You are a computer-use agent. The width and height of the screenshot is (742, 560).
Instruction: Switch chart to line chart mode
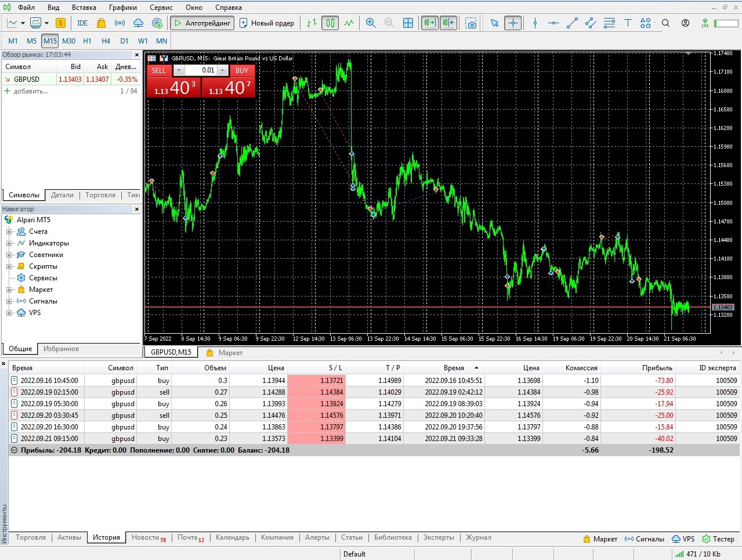(349, 23)
